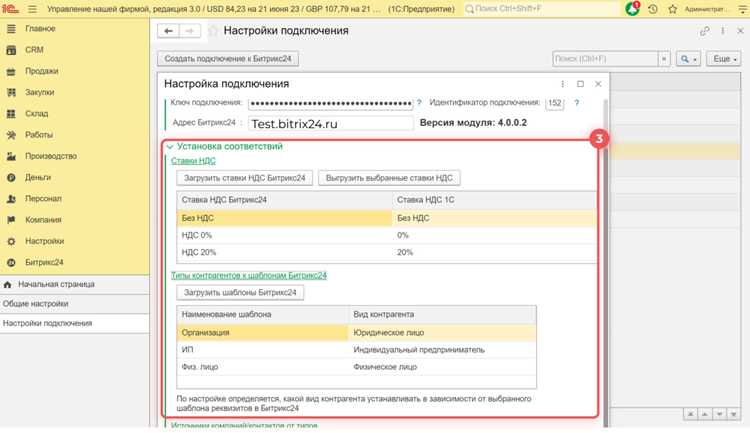Open the CRM section
Screen dimensions: 750x433
click(x=34, y=50)
